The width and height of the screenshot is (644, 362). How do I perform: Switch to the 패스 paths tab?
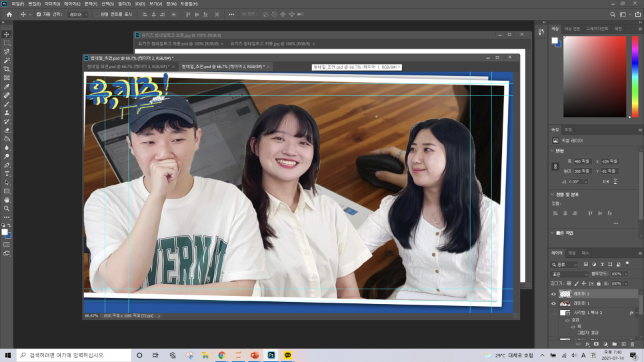[x=585, y=253]
